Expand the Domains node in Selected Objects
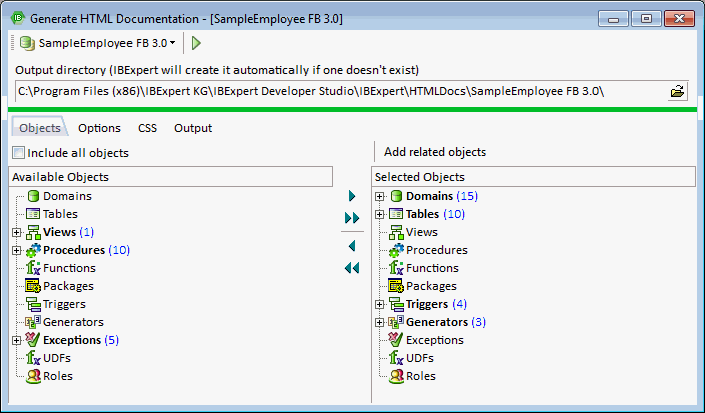The image size is (705, 413). tap(380, 196)
